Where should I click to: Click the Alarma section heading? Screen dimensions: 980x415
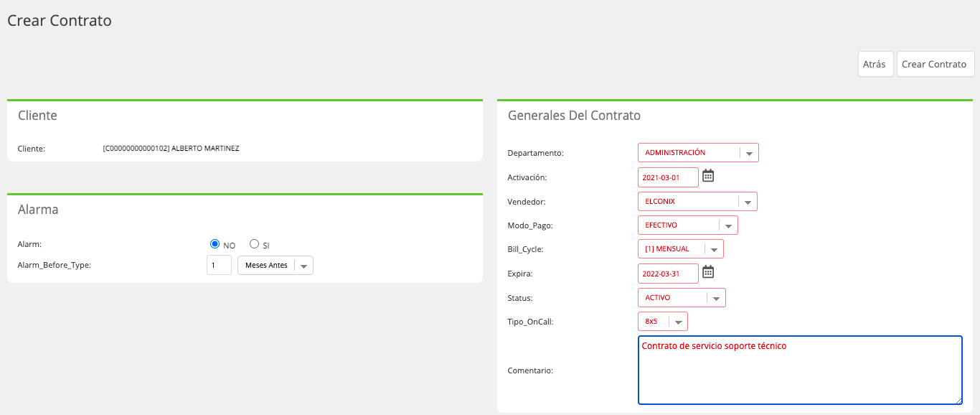pyautogui.click(x=38, y=210)
